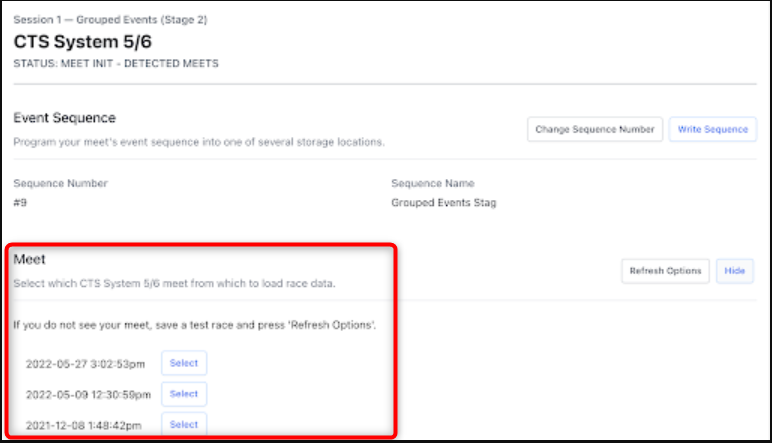
Task: Hide the Meet section
Action: tap(735, 271)
